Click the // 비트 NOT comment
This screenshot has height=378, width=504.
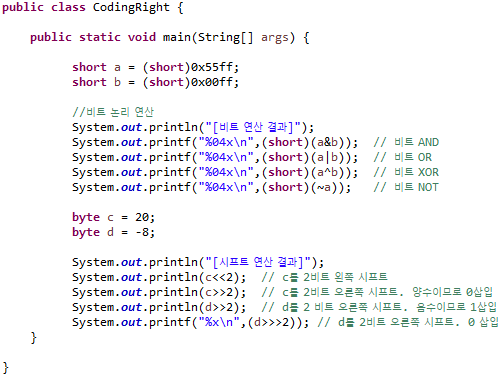click(406, 187)
